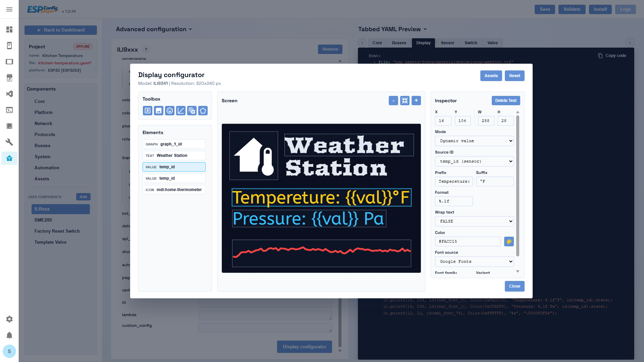Open the notifications bell icon
The image size is (644, 362).
pyautogui.click(x=9, y=335)
